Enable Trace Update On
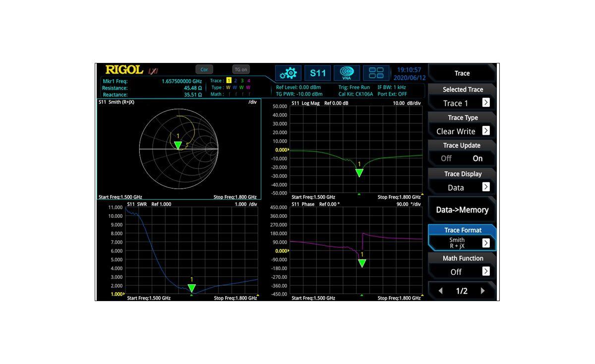 (x=476, y=158)
